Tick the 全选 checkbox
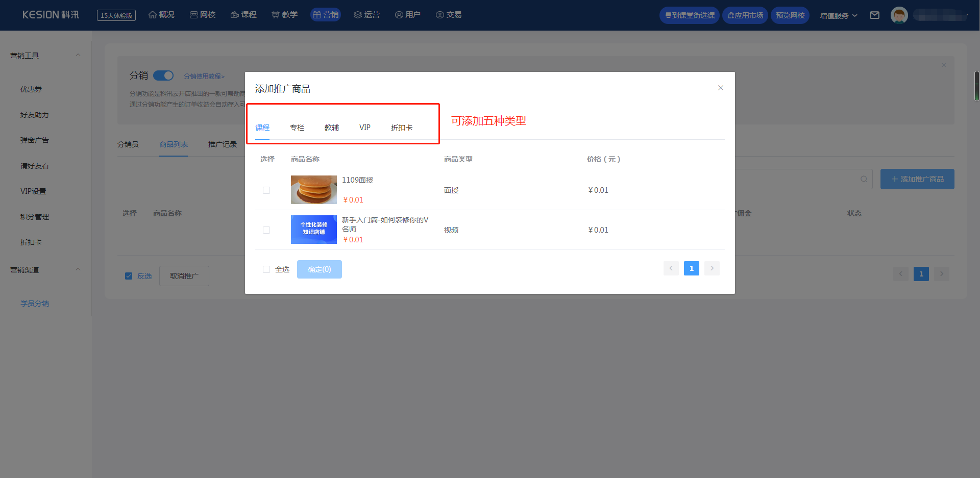Viewport: 980px width, 478px height. [266, 269]
